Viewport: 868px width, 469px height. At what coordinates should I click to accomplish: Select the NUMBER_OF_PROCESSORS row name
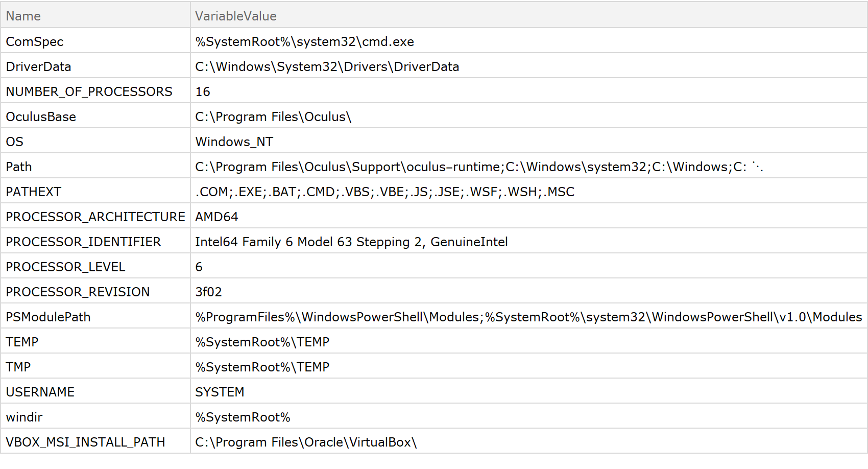(89, 91)
